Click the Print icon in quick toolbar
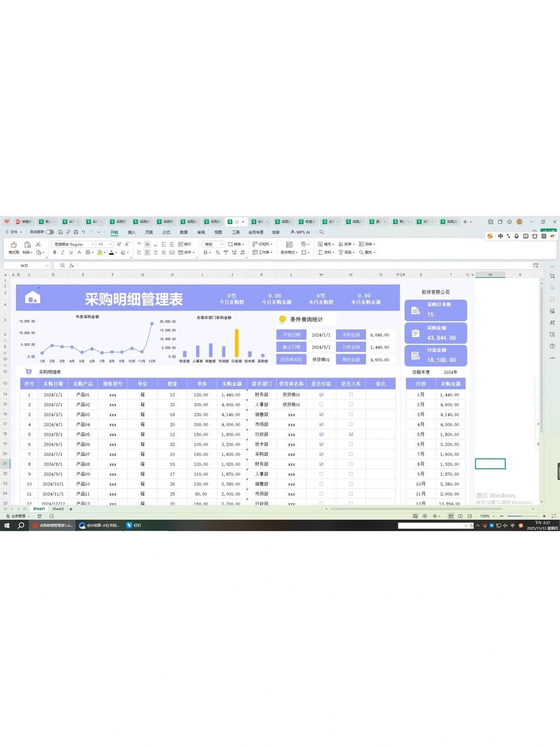Screen dimensions: 560x747 [x=76, y=232]
